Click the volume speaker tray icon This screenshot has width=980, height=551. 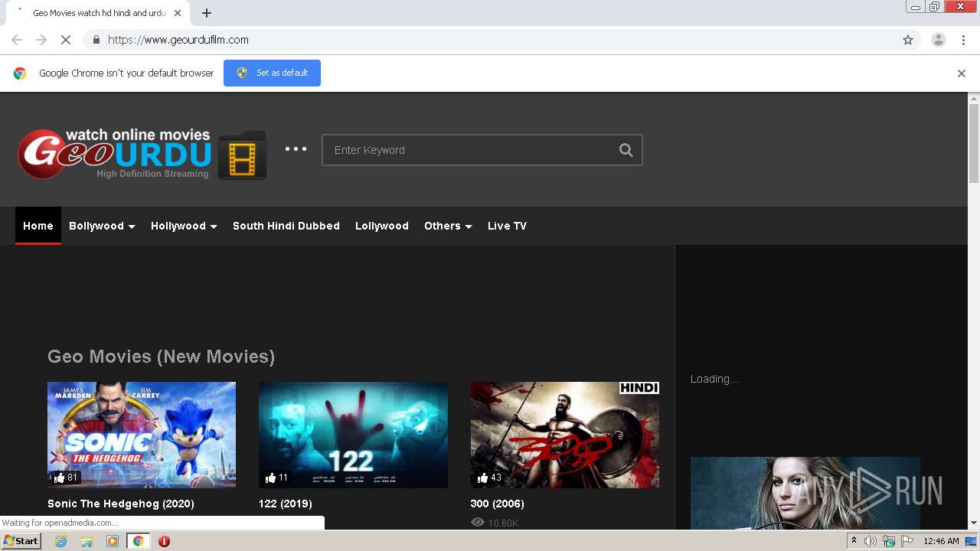tap(871, 541)
